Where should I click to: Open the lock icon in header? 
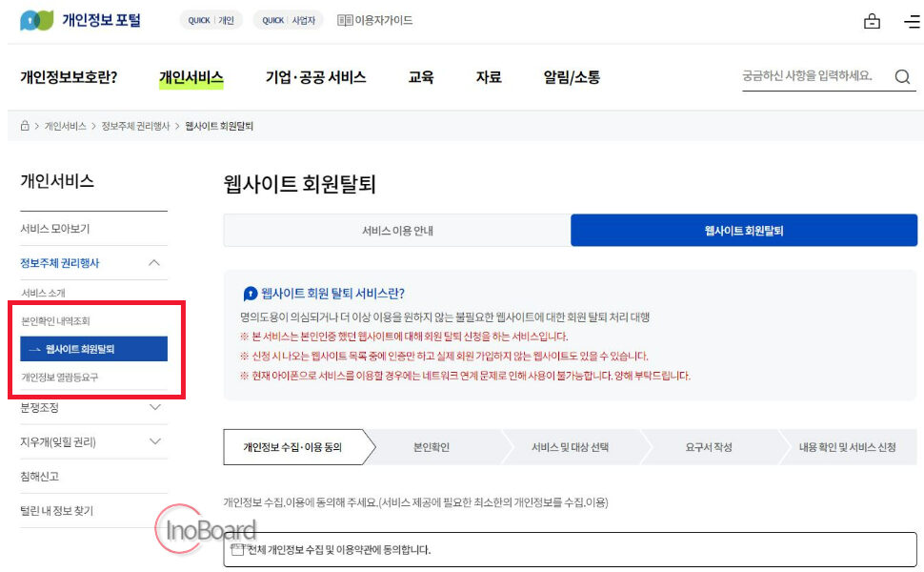[x=872, y=22]
